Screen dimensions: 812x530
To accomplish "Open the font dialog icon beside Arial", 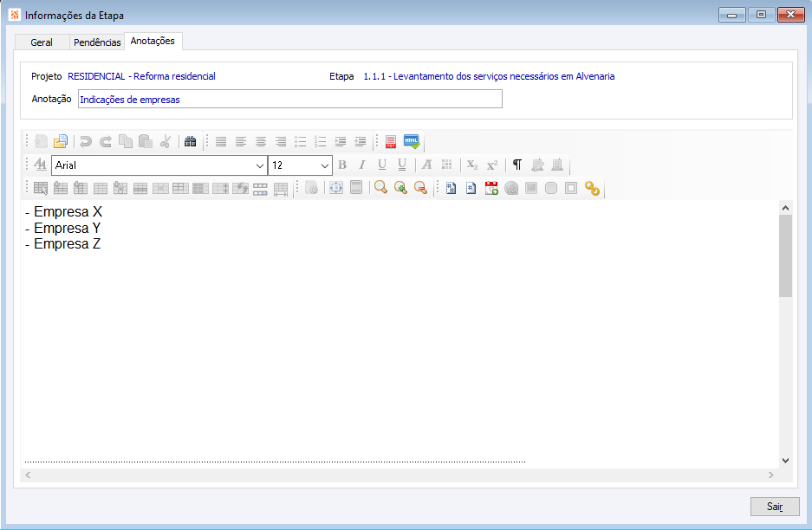I will tap(40, 165).
